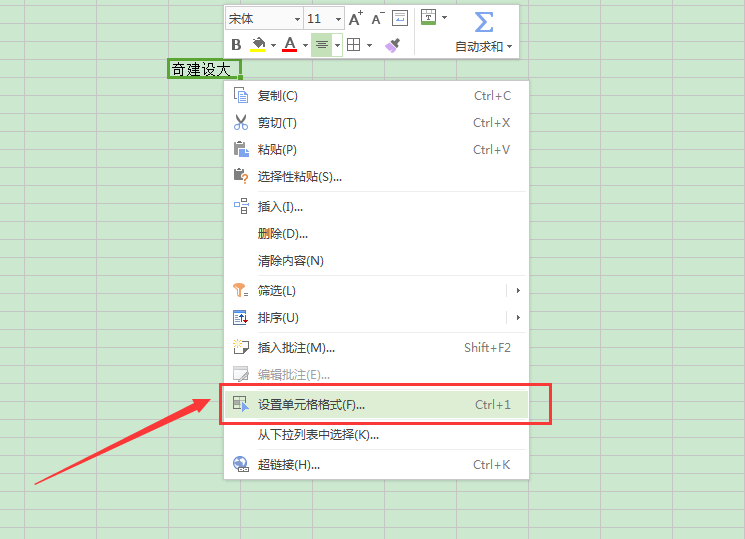Image resolution: width=745 pixels, height=539 pixels.
Task: Click the paste special icon
Action: pyautogui.click(x=241, y=176)
